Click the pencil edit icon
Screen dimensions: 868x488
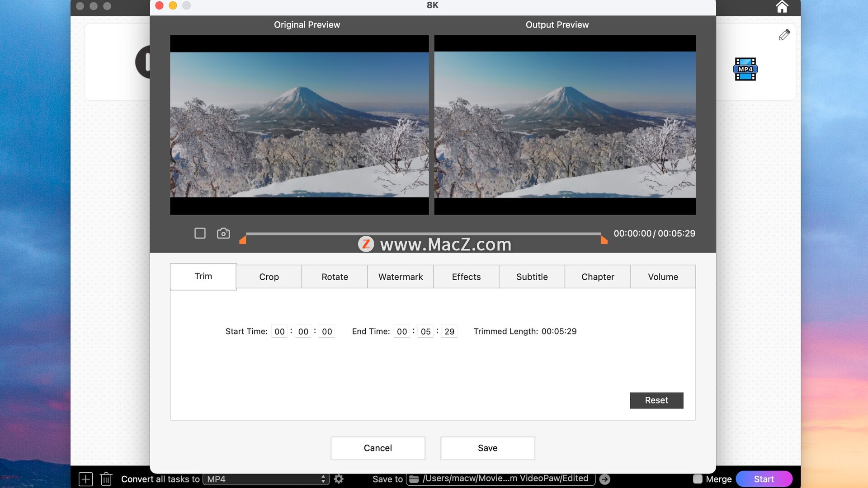point(784,35)
